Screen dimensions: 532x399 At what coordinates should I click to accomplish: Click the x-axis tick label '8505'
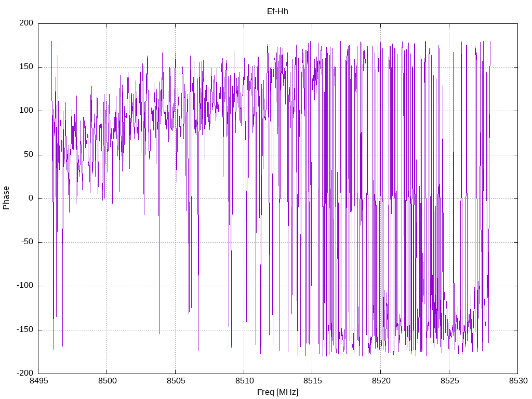(176, 381)
